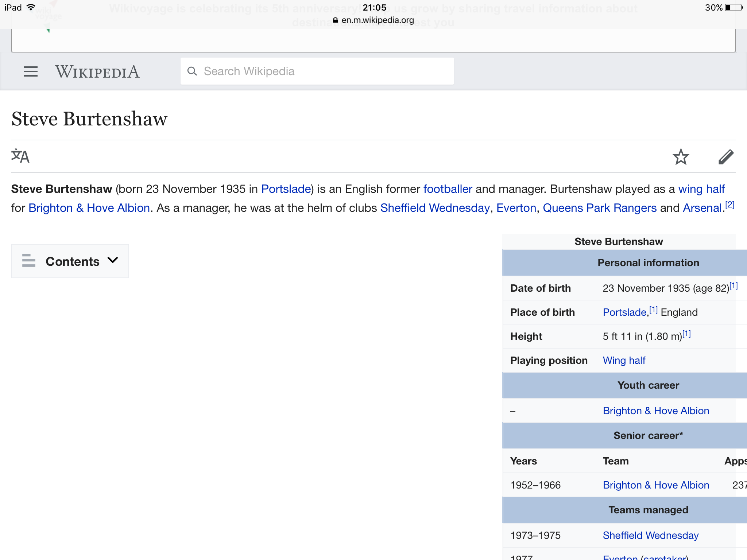The image size is (747, 560).
Task: Click citation [2] after Arsenal
Action: (729, 205)
